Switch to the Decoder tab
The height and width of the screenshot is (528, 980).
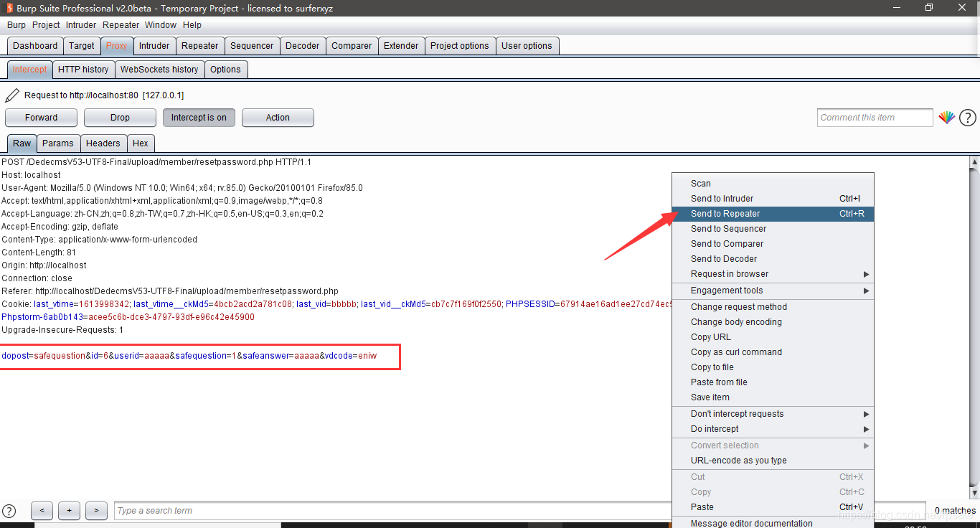(x=303, y=46)
